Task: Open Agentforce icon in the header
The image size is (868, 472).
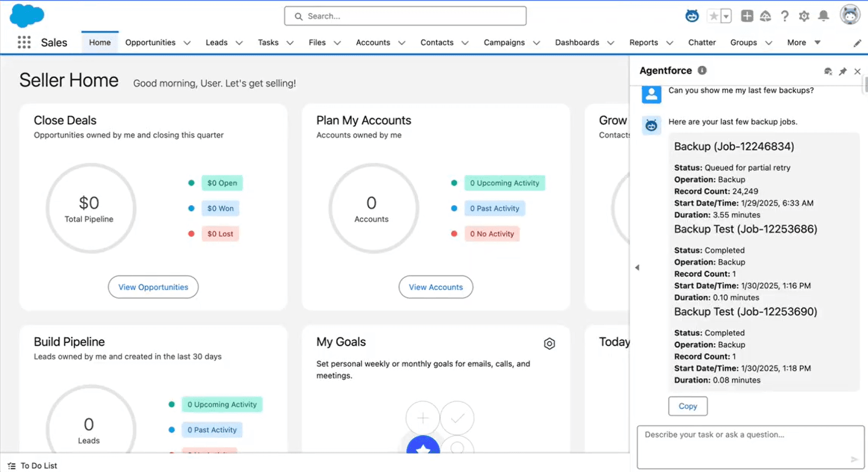Action: coord(692,16)
